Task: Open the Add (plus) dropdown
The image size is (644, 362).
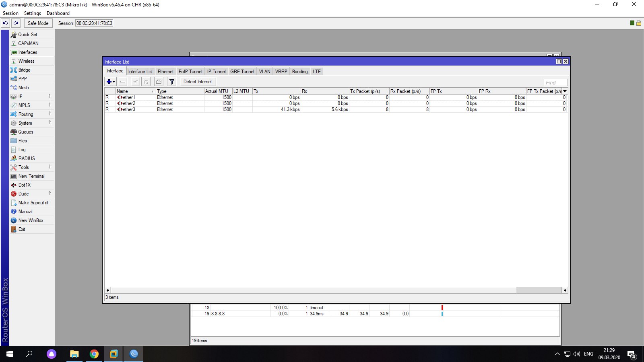Action: (111, 82)
